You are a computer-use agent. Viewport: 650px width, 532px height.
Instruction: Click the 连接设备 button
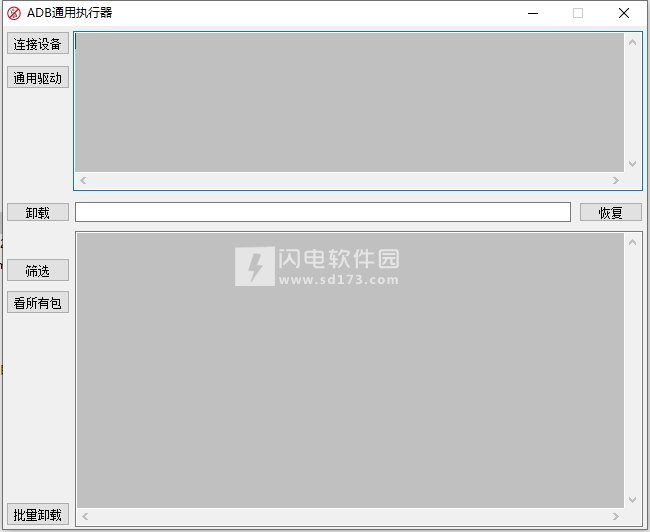(38, 44)
